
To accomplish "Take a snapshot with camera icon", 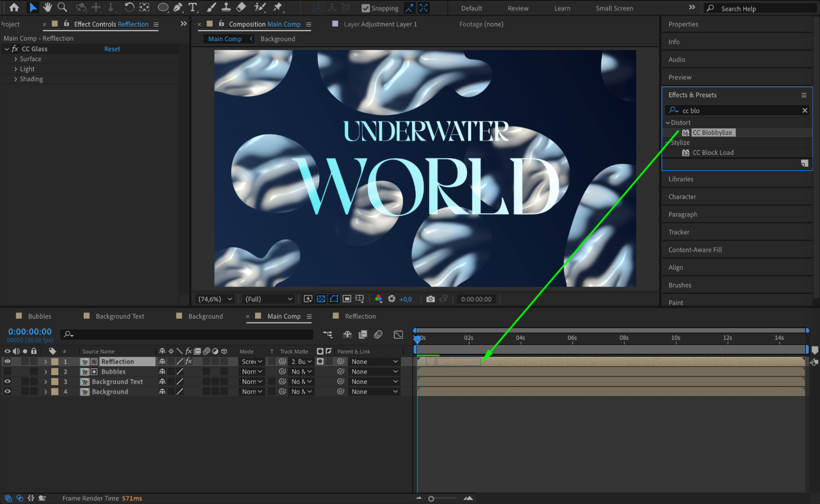I will point(430,299).
